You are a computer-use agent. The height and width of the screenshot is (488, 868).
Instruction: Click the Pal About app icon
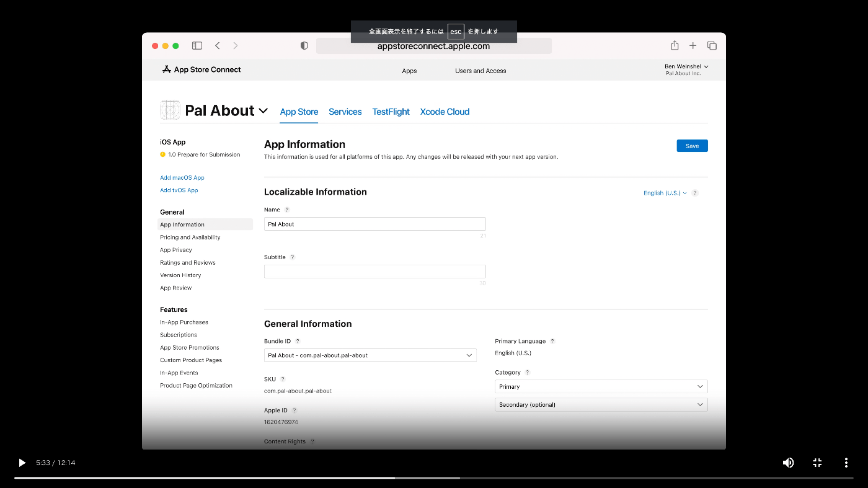pyautogui.click(x=170, y=110)
